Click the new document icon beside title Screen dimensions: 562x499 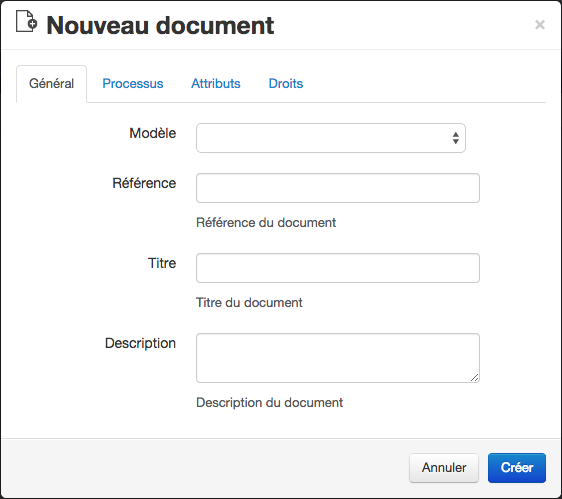[26, 22]
